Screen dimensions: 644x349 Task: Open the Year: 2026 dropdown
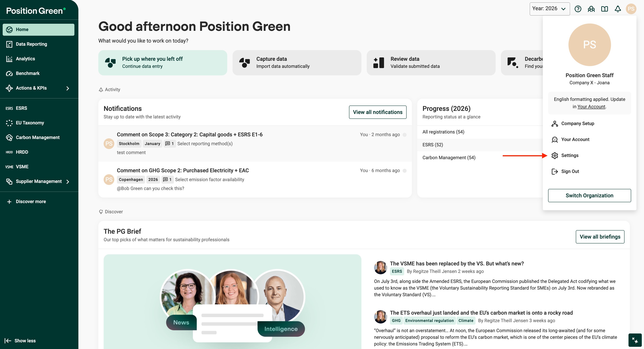[x=549, y=9]
